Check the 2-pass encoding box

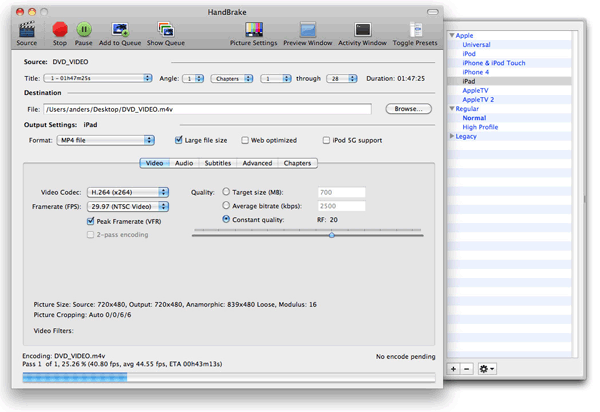tap(91, 234)
